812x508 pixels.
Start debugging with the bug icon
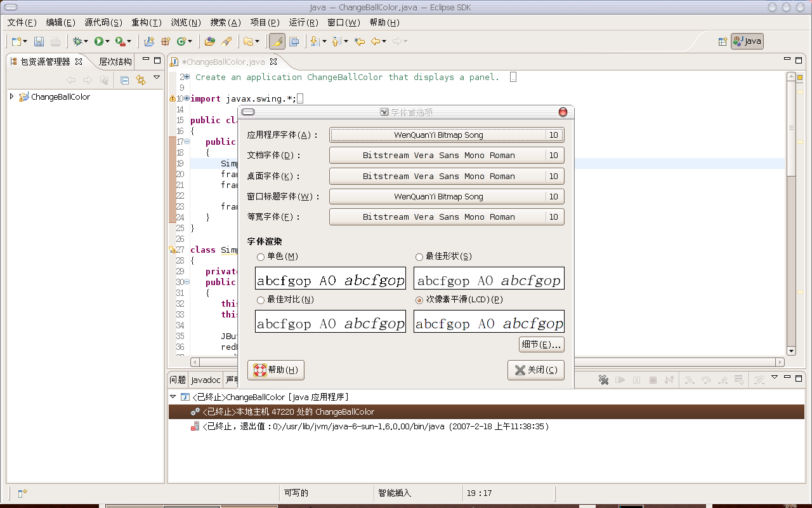(x=77, y=41)
